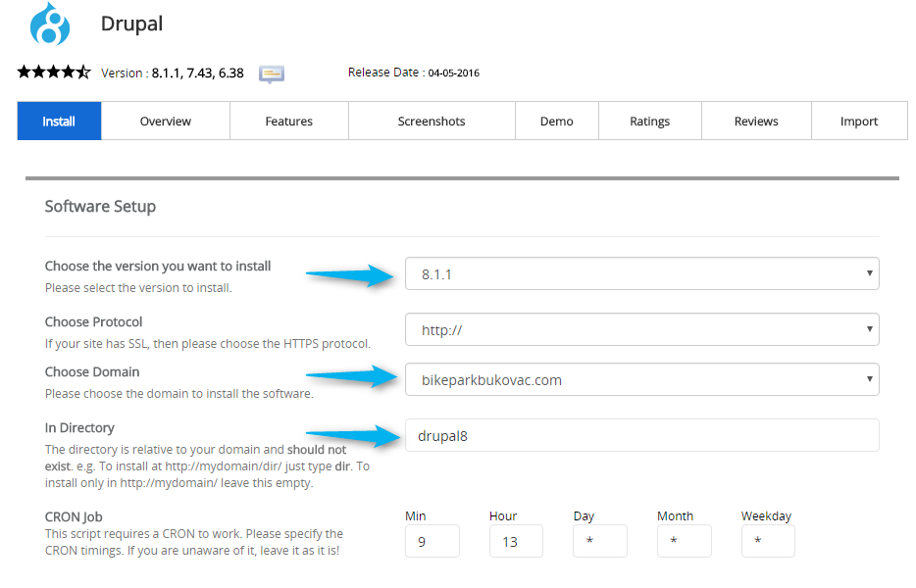The image size is (916, 588).
Task: Switch to the Import tab
Action: pyautogui.click(x=859, y=121)
